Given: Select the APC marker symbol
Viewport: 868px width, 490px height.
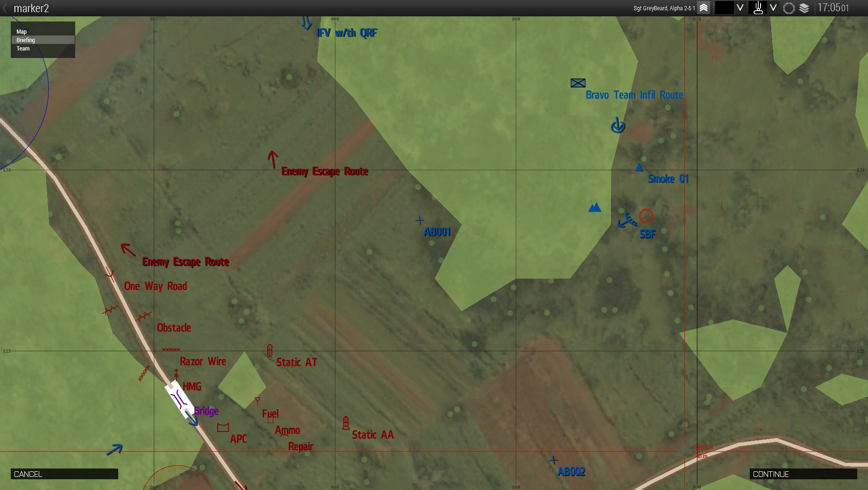Looking at the screenshot, I should [223, 427].
